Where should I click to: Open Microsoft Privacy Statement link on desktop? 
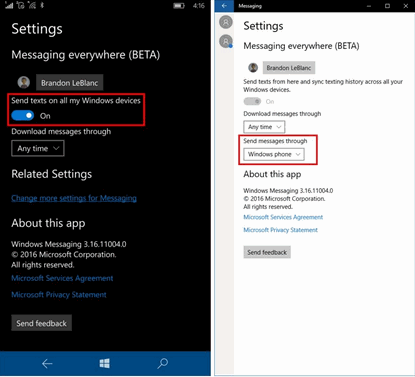tap(280, 230)
